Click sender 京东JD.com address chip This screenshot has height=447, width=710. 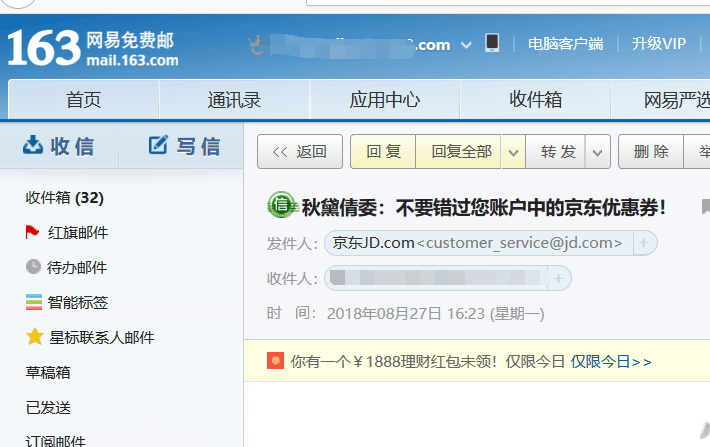coord(478,243)
